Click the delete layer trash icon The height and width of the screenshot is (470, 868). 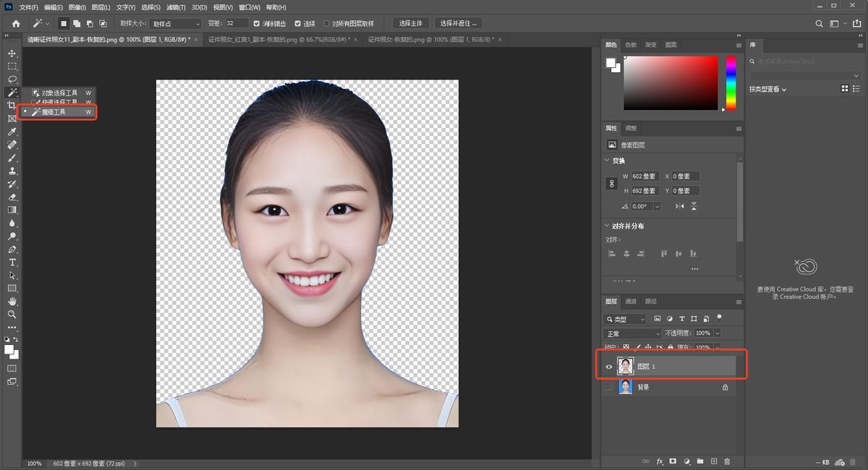tap(727, 461)
